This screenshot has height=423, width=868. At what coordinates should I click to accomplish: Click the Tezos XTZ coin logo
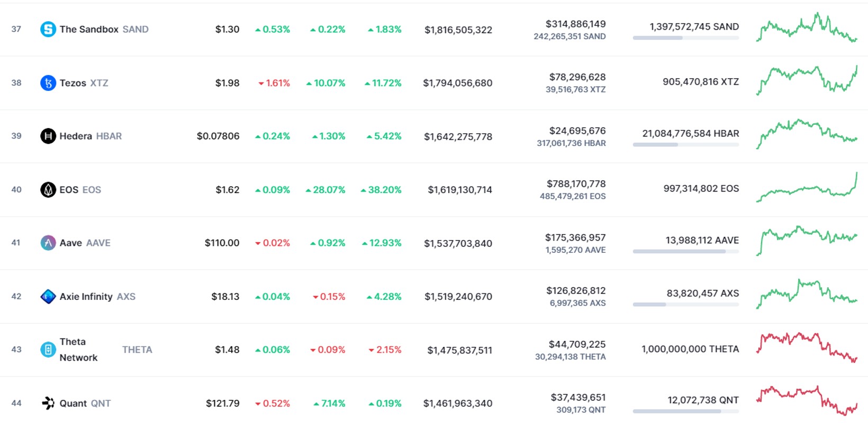48,83
